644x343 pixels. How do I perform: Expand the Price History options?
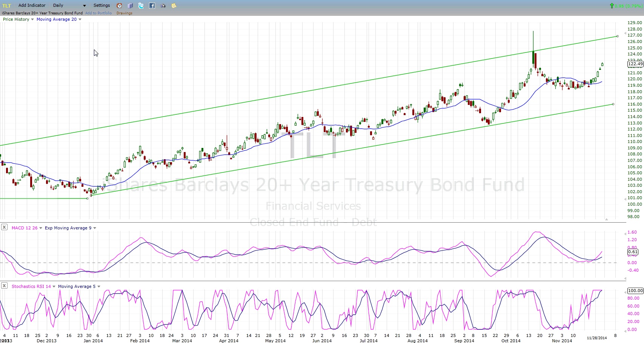click(18, 19)
